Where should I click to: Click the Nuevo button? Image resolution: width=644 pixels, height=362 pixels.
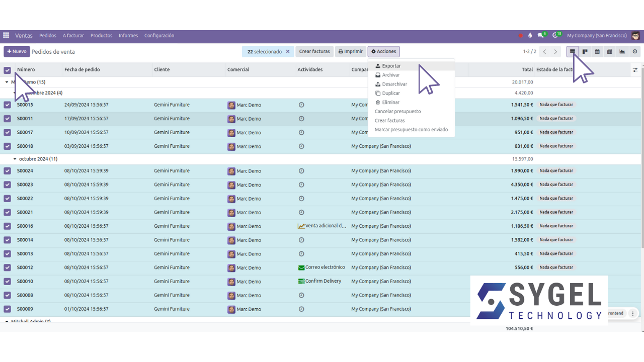tap(17, 51)
